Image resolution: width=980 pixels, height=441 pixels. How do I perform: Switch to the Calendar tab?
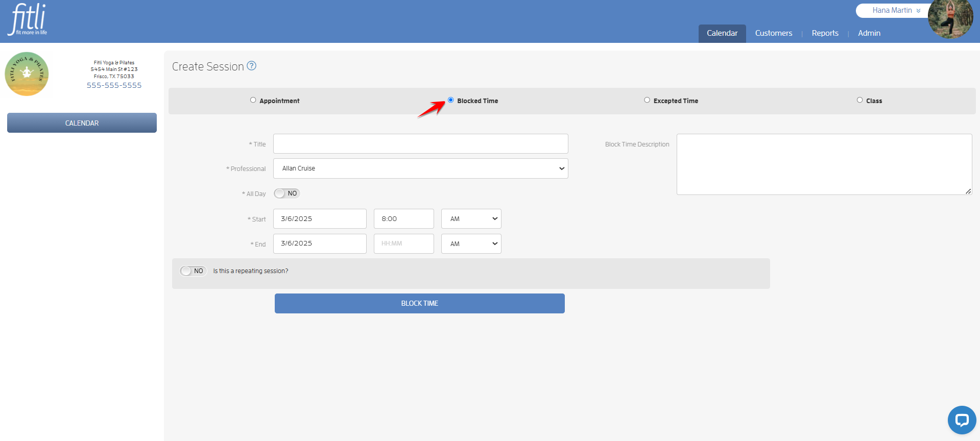pos(722,33)
